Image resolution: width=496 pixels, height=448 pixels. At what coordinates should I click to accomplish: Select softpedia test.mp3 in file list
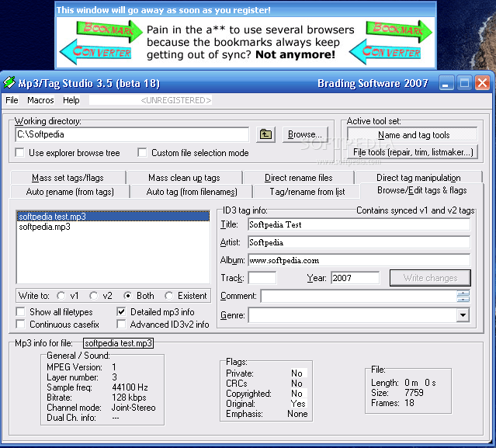click(113, 217)
